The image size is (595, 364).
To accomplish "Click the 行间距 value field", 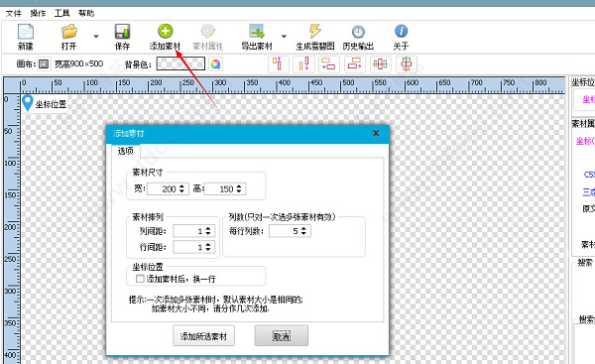I will (194, 247).
